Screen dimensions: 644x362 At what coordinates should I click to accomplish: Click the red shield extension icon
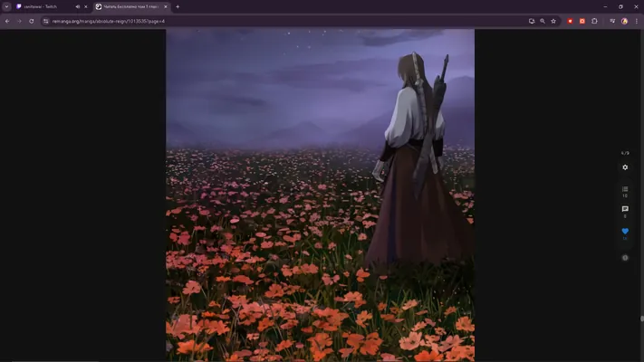(570, 21)
